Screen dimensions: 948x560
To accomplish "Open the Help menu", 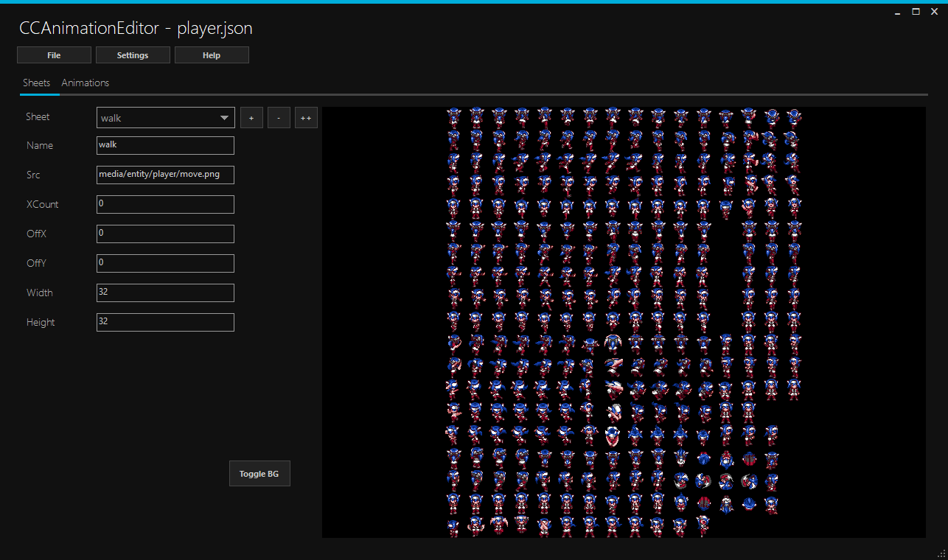I will pyautogui.click(x=212, y=55).
